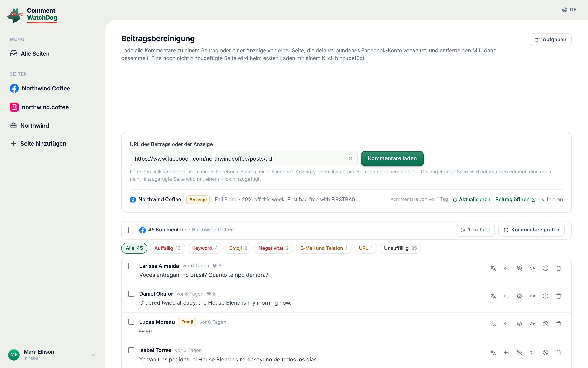
Task: Tick the checkbox for Lucas Moreau
Action: (x=131, y=322)
